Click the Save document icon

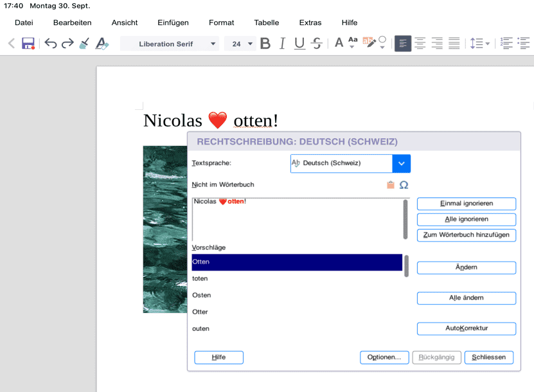click(28, 44)
